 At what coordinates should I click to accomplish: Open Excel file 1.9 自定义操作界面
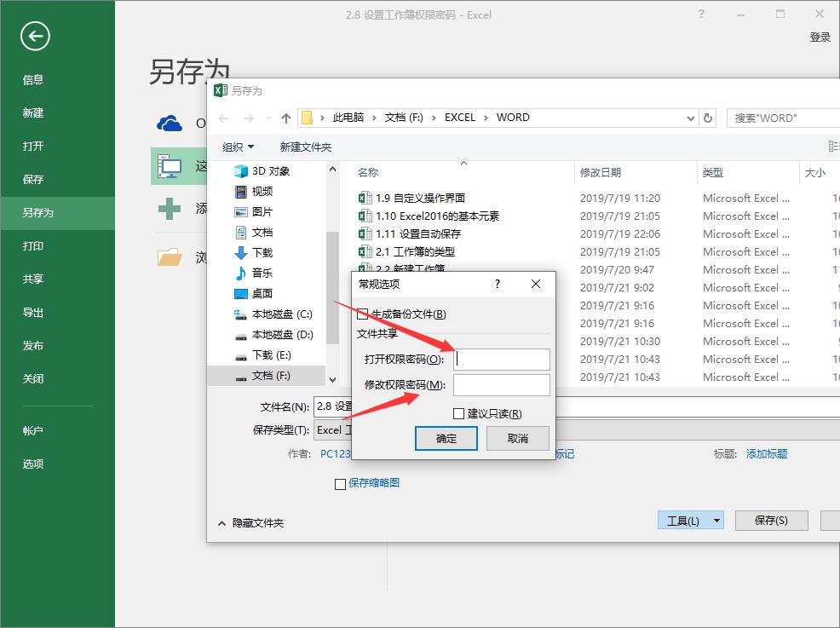click(420, 199)
